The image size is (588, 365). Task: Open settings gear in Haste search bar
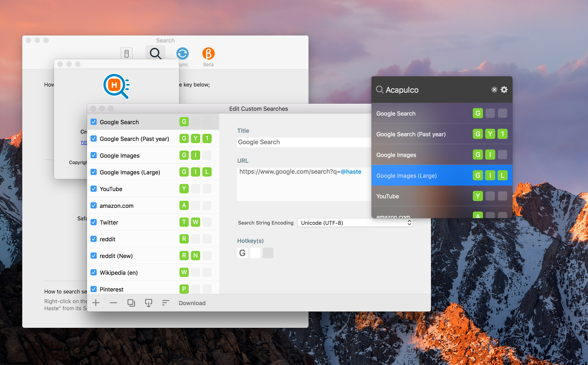[x=504, y=90]
